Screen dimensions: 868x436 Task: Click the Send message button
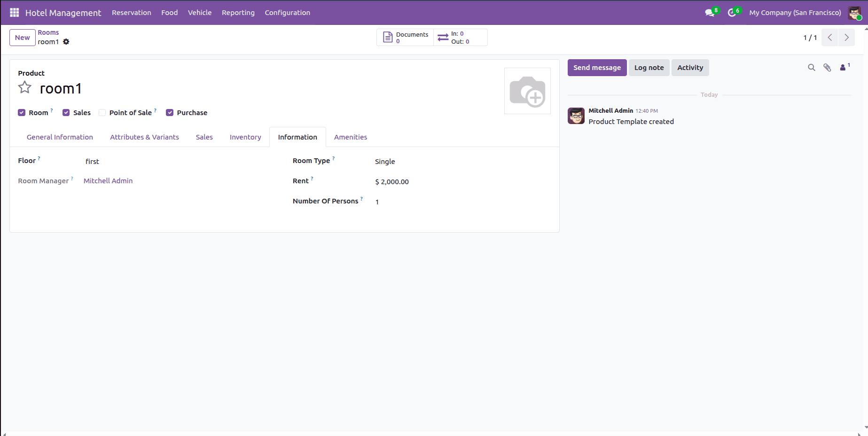click(x=597, y=68)
